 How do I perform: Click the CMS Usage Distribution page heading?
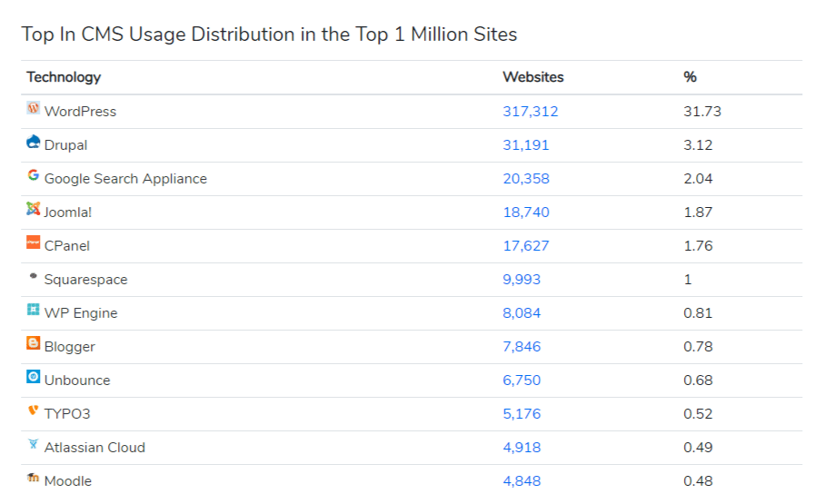(269, 35)
